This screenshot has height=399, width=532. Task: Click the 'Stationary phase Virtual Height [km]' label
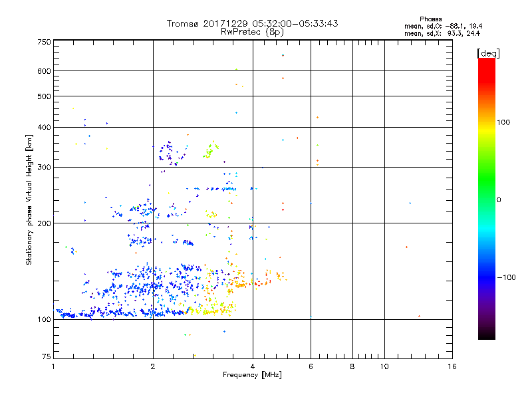[29, 199]
